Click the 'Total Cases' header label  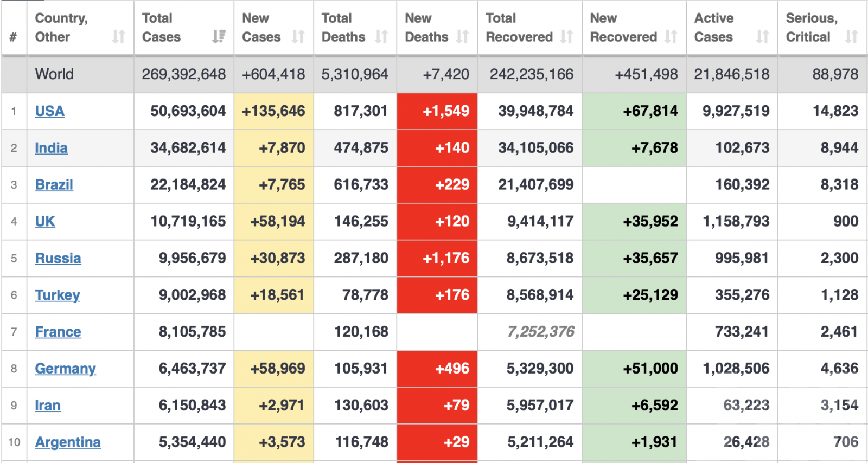coord(161,27)
